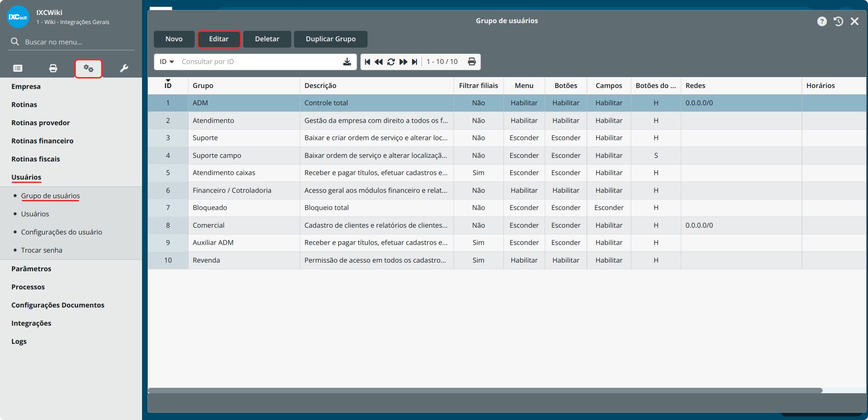The image size is (868, 420).
Task: Expand the Rotinas provedor menu
Action: click(40, 123)
